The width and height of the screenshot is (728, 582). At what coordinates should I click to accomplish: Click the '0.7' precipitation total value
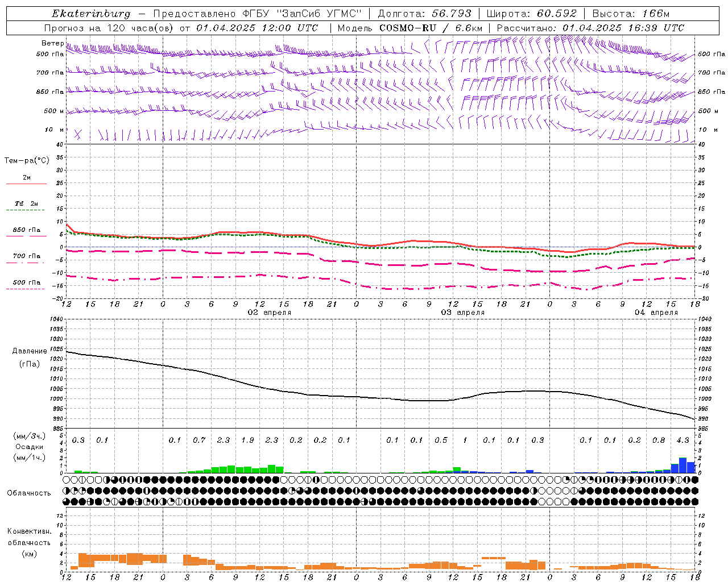(199, 440)
